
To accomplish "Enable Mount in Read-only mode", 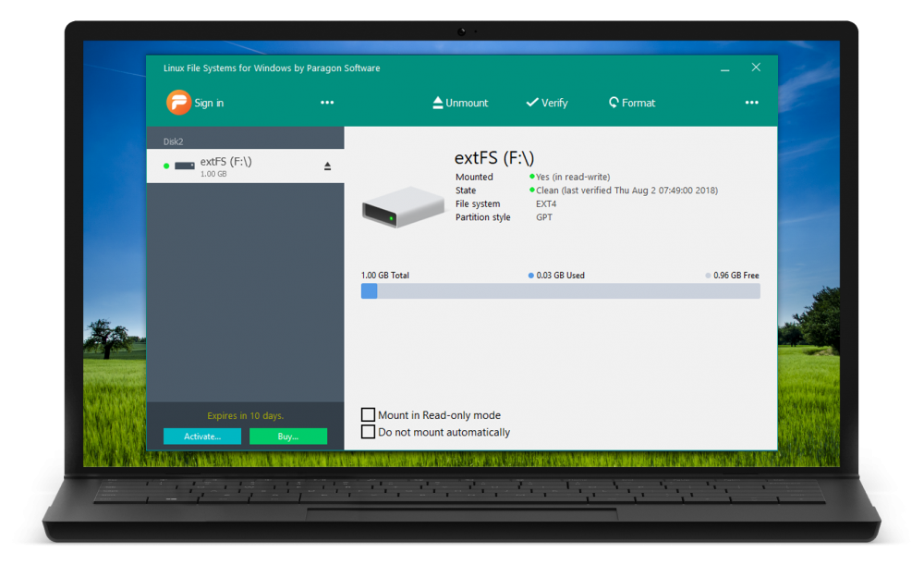I will click(369, 415).
